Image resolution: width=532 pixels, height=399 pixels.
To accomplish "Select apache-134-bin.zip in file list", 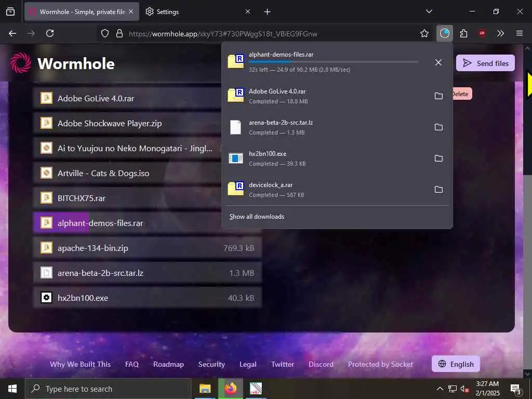I will [x=147, y=248].
